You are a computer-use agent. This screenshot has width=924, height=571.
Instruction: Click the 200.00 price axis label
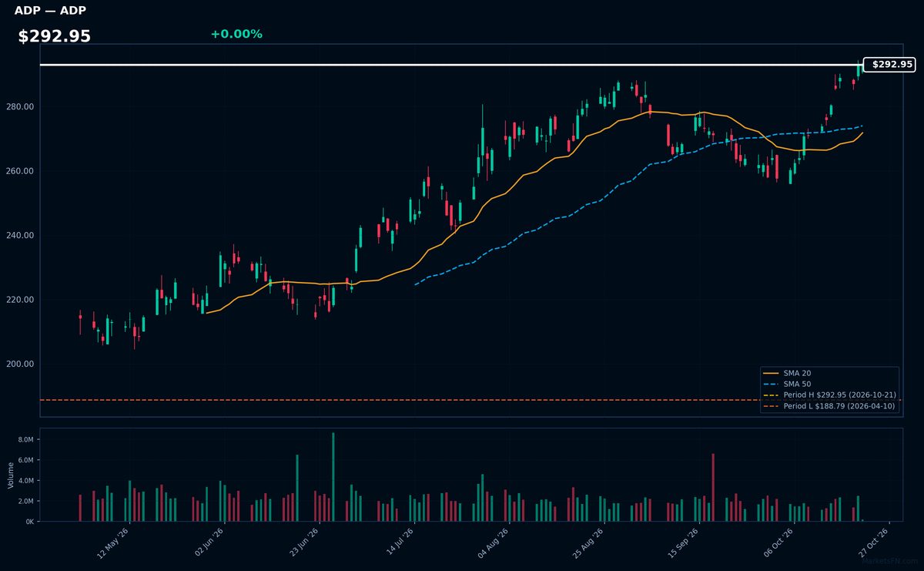20,364
